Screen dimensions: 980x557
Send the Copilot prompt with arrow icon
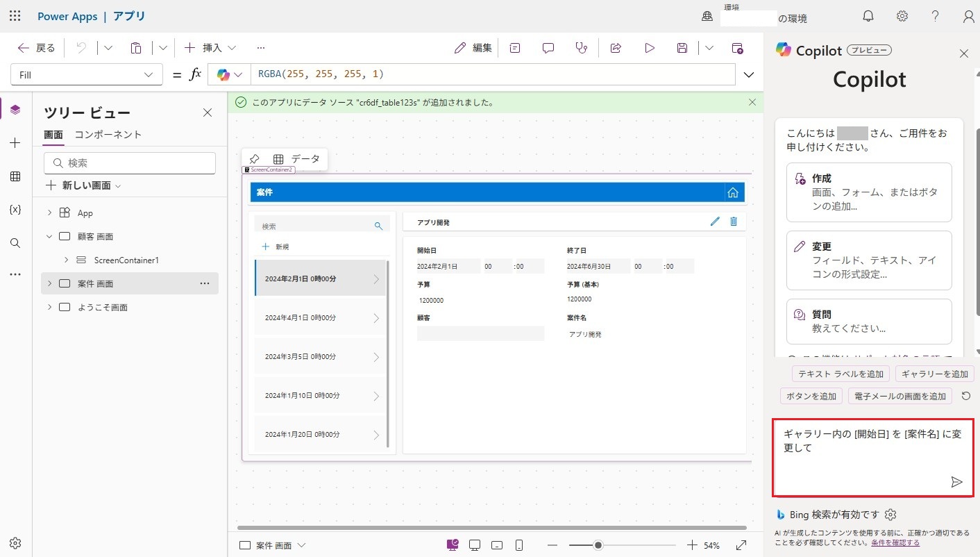[956, 482]
